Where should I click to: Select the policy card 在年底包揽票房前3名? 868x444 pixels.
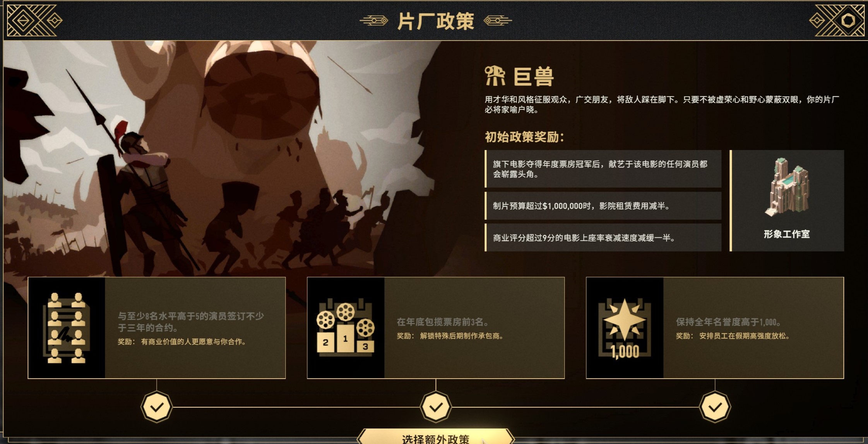coord(436,328)
